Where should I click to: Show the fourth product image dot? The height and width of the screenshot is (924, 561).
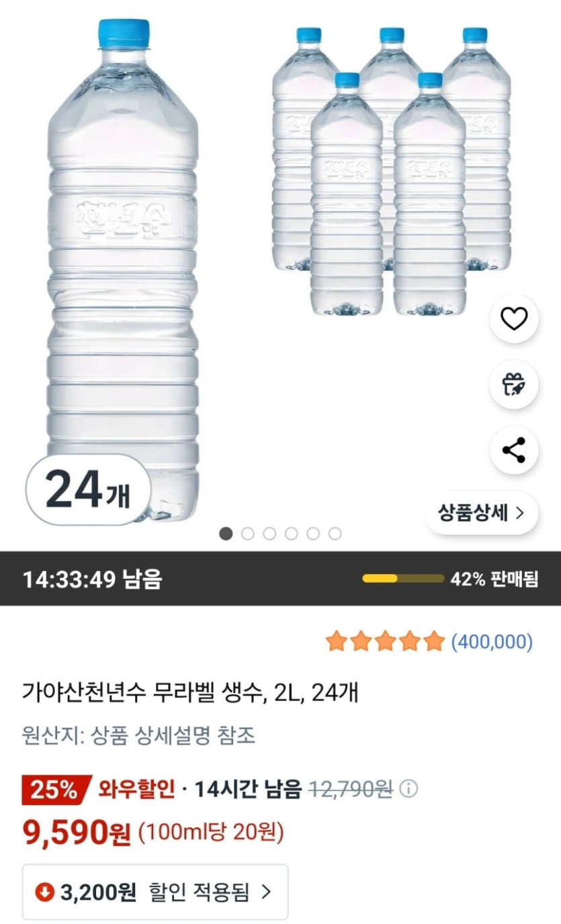click(x=291, y=534)
